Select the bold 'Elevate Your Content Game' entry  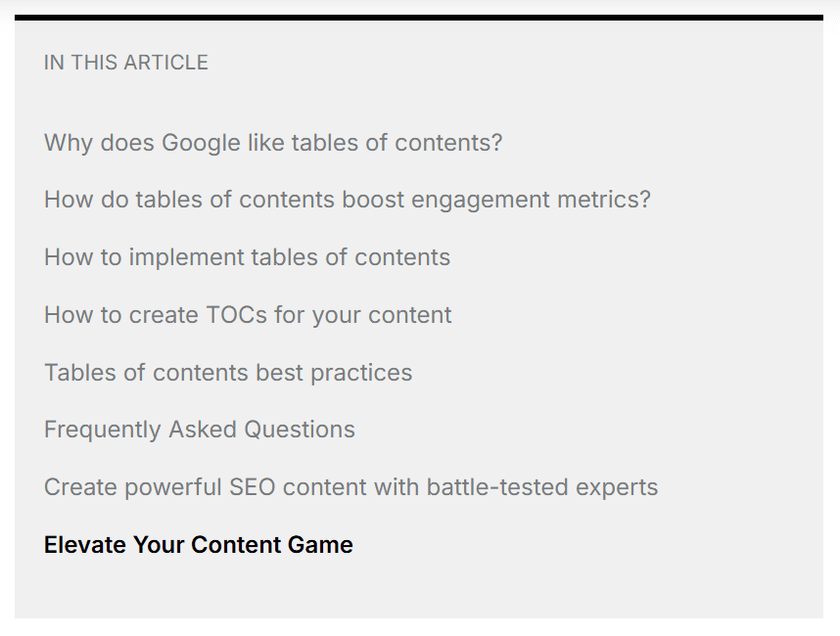tap(199, 545)
